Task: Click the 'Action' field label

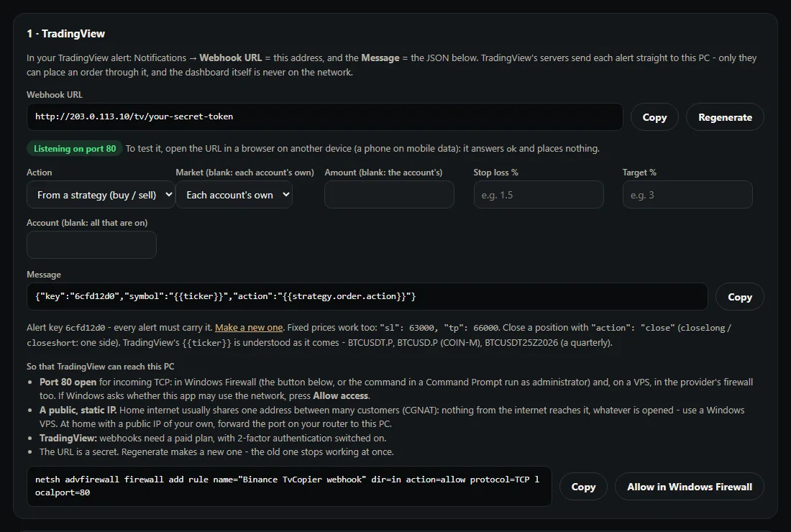Action: (40, 173)
